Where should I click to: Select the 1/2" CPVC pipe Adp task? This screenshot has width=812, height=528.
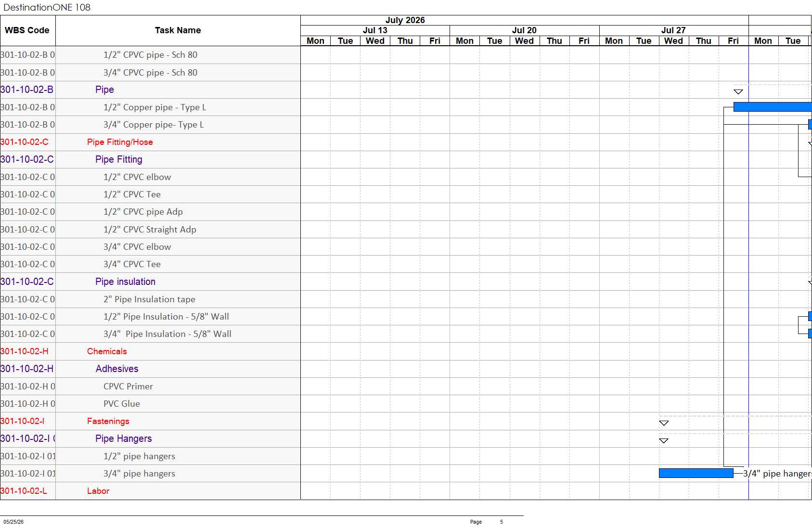pos(143,212)
